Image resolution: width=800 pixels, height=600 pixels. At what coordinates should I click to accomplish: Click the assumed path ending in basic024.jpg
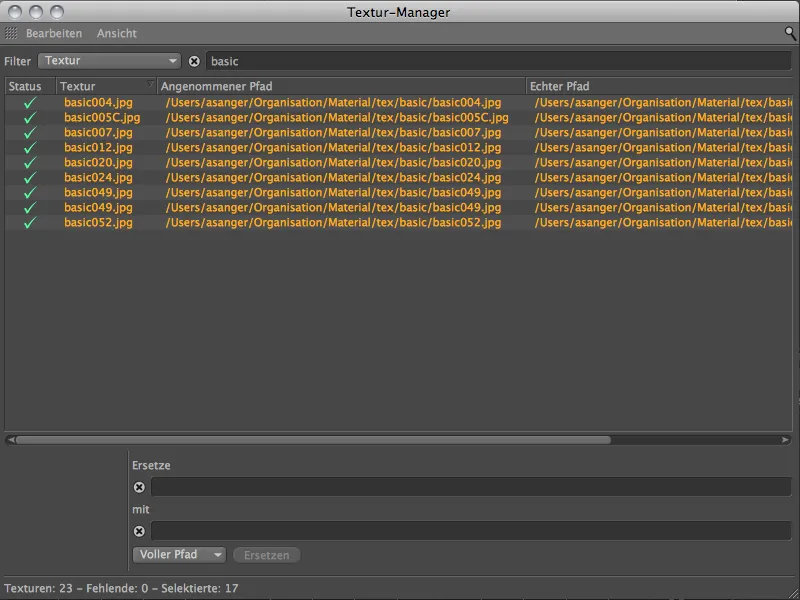(333, 178)
